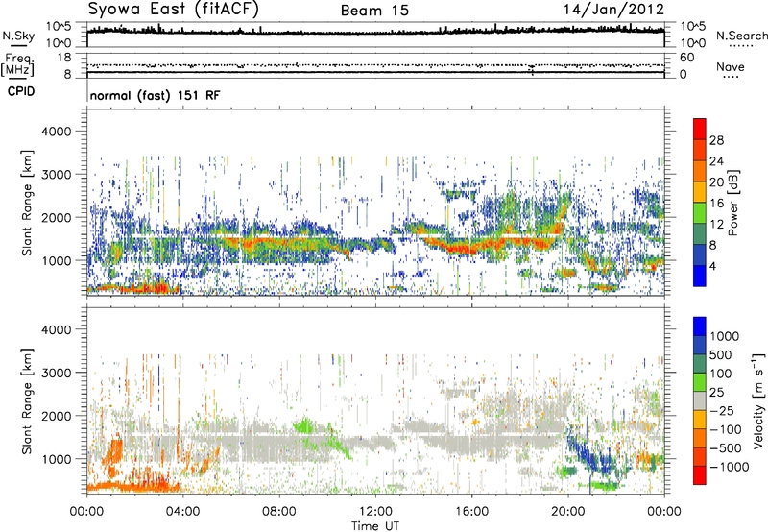Pick yellow segment between 16 and 20 dB
This screenshot has width=768, height=532.
tap(700, 192)
